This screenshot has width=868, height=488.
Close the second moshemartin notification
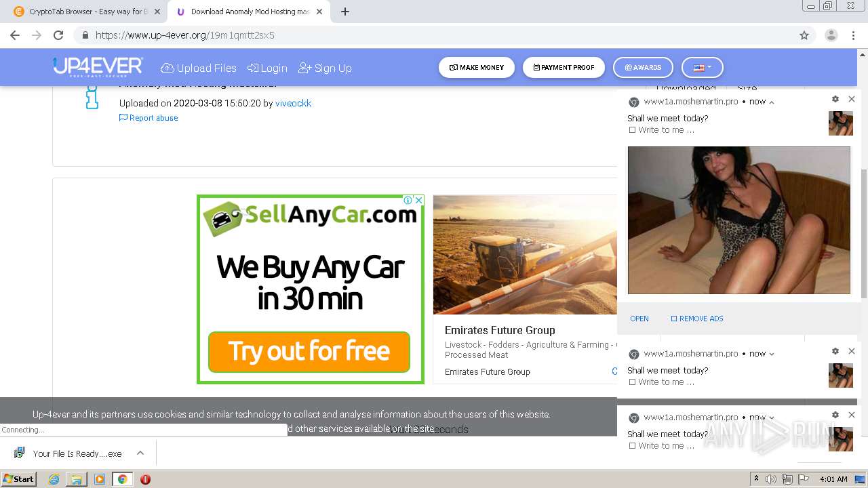pos(852,351)
